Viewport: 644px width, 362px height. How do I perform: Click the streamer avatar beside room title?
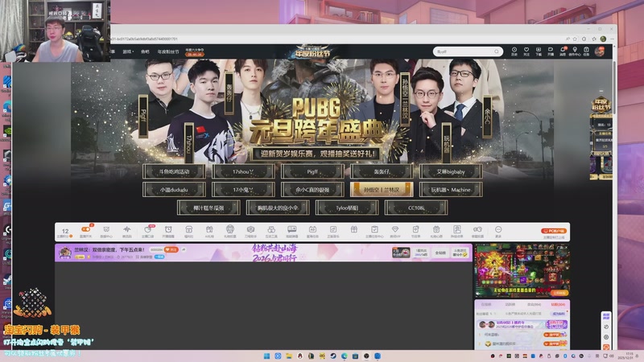pyautogui.click(x=65, y=253)
